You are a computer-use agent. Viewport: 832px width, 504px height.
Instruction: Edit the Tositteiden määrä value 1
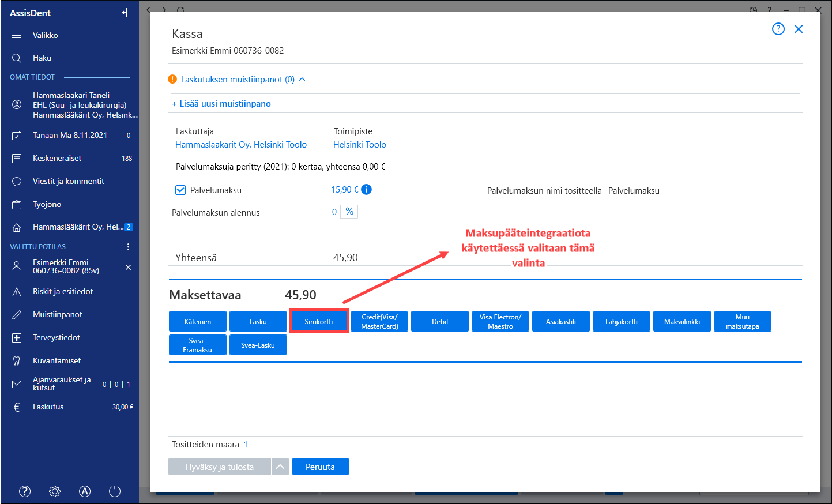(x=246, y=445)
